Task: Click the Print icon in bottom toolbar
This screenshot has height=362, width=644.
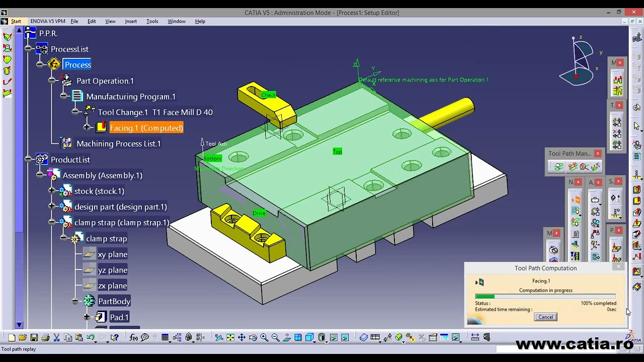Action: point(45,338)
